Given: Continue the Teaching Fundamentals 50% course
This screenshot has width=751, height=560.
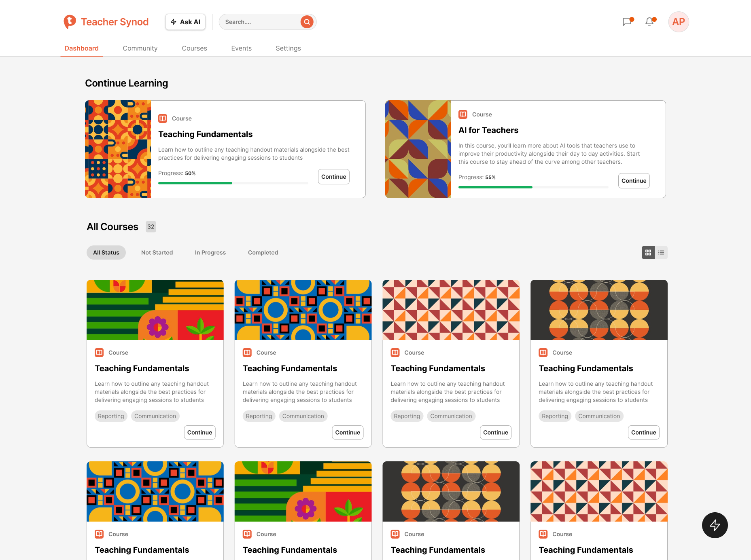Looking at the screenshot, I should [x=334, y=177].
